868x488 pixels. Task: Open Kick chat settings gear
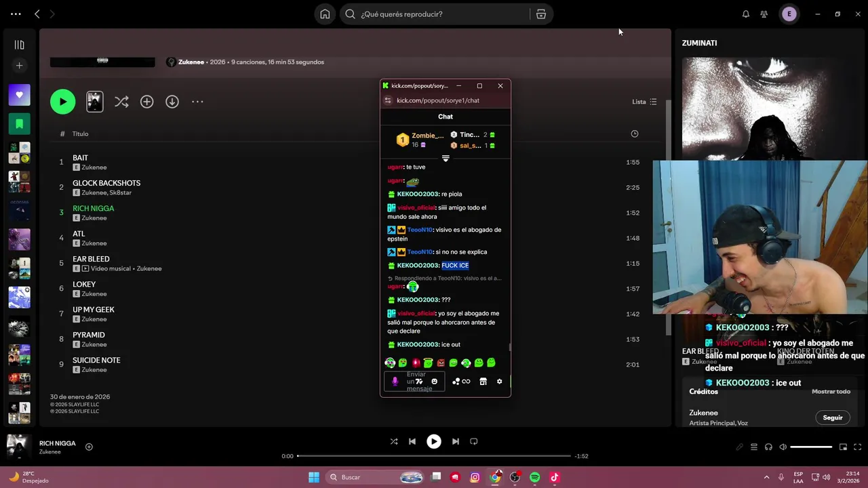(500, 382)
